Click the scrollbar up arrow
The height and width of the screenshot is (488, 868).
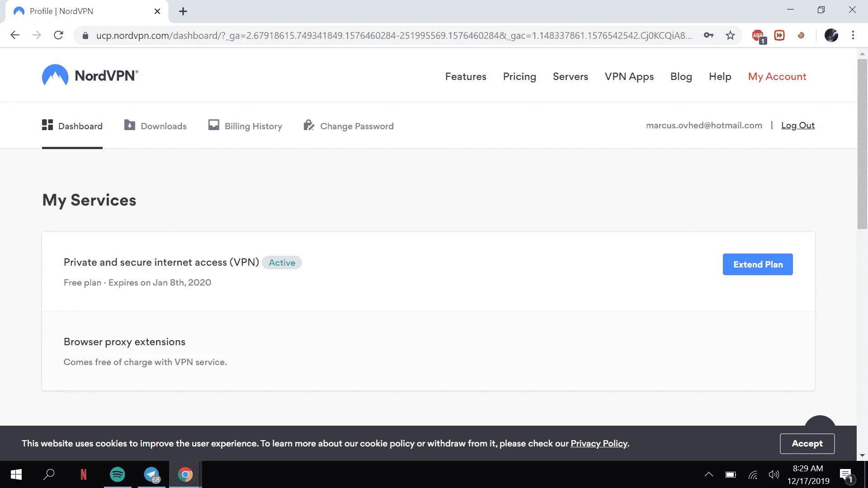click(x=862, y=53)
